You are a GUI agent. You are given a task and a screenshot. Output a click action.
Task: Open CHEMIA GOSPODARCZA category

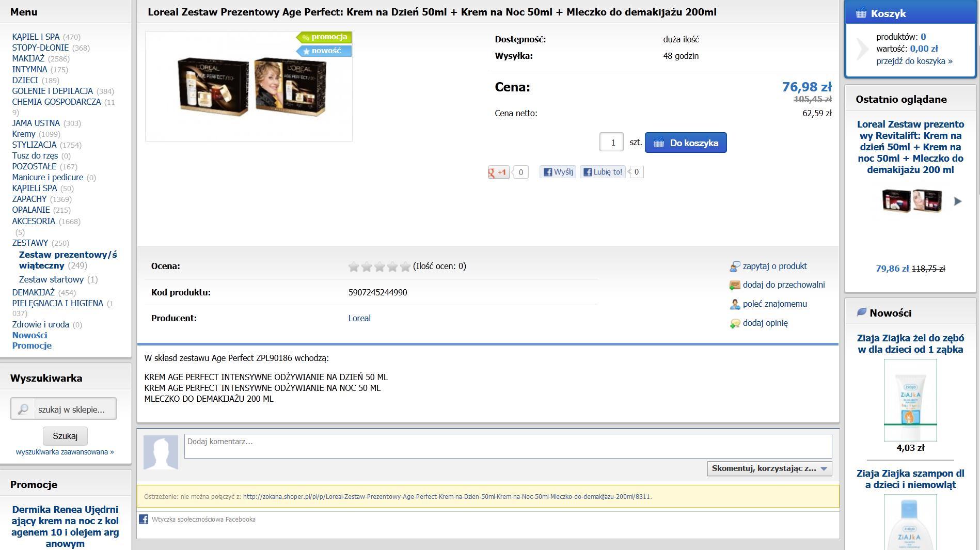coord(57,102)
